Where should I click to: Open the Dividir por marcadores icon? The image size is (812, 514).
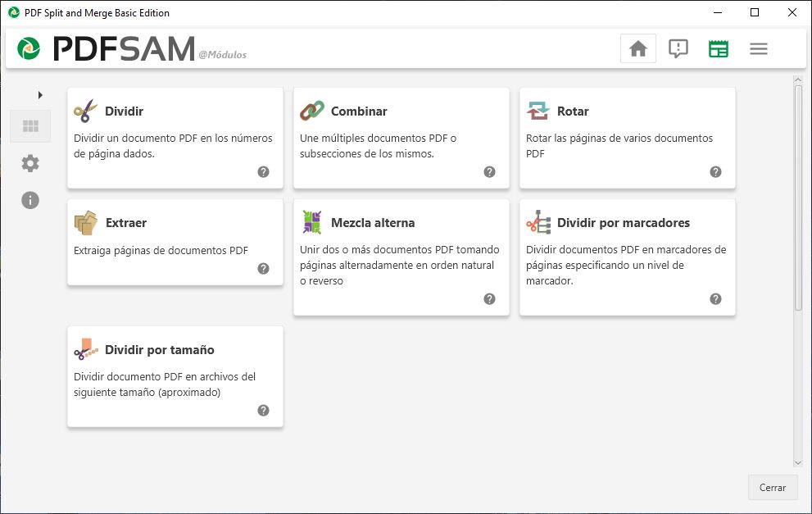coord(538,222)
